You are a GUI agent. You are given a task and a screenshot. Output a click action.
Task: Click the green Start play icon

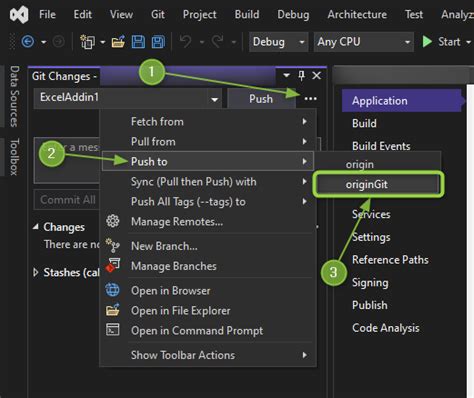[x=427, y=42]
